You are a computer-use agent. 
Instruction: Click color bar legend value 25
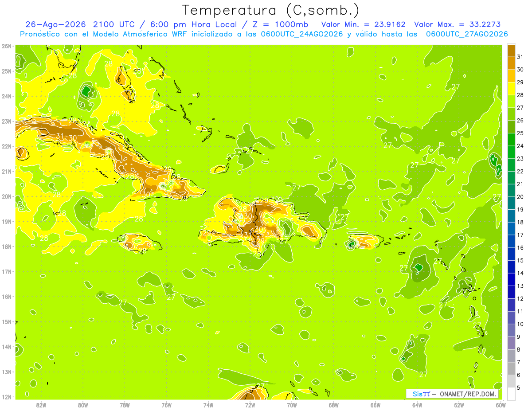pyautogui.click(x=520, y=133)
